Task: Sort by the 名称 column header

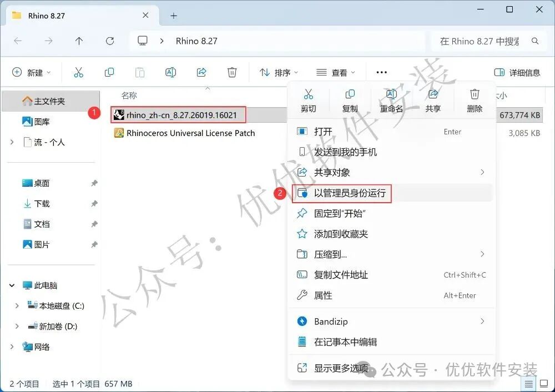Action: point(129,96)
